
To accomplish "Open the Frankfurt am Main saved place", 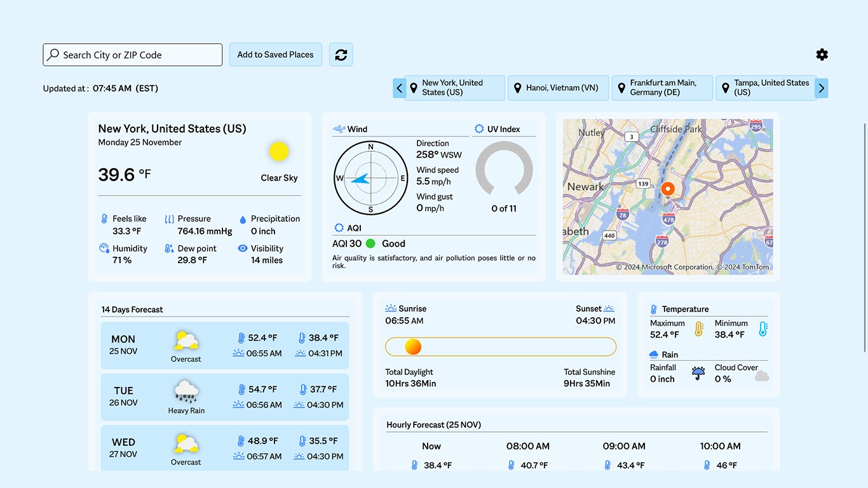I will pyautogui.click(x=662, y=88).
